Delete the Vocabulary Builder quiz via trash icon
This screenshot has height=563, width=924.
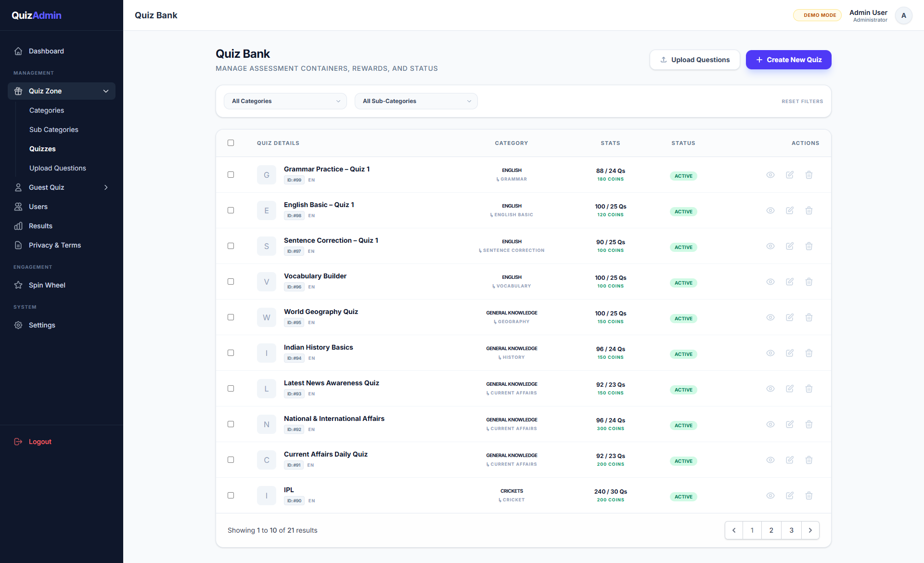809,282
